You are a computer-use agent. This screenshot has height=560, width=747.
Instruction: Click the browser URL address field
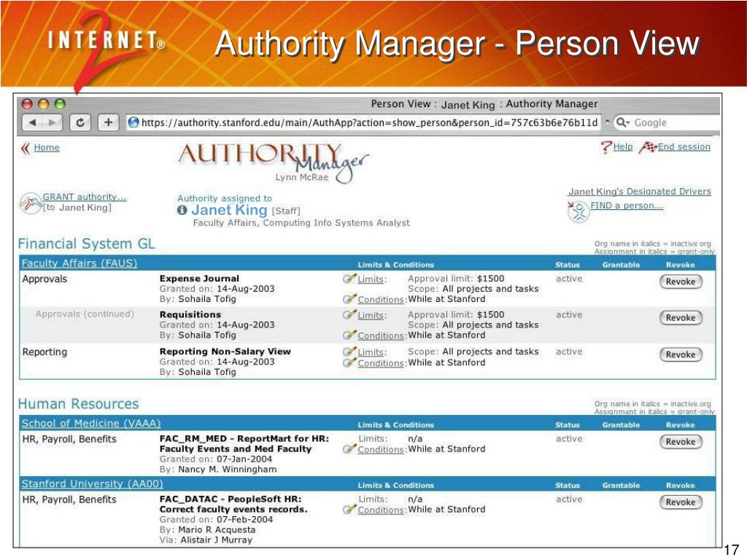(x=363, y=122)
